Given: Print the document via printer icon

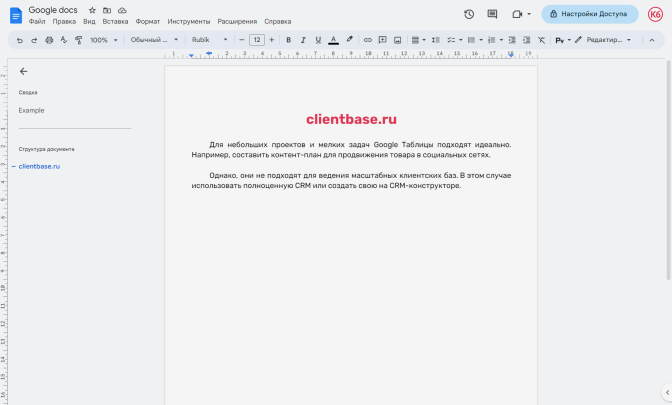Looking at the screenshot, I should click(49, 40).
